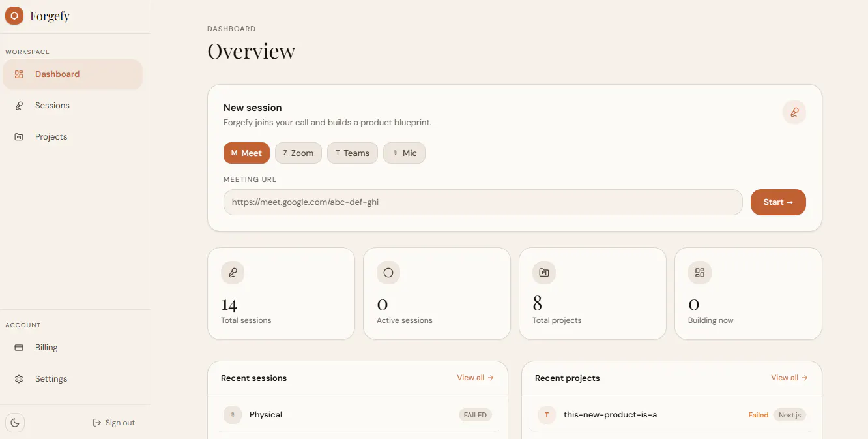Select the Mic platform option
The image size is (868, 439).
click(x=404, y=153)
